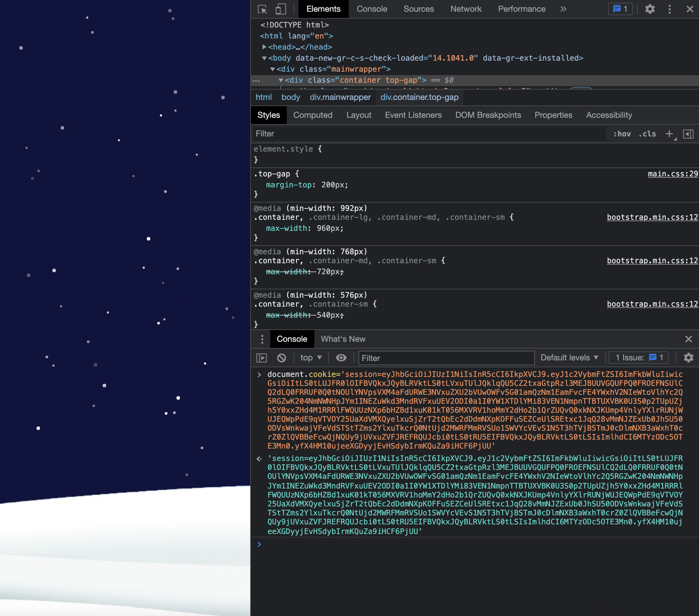Show more DevTools tabs chevron
Viewport: 699px width, 616px height.
pyautogui.click(x=563, y=9)
